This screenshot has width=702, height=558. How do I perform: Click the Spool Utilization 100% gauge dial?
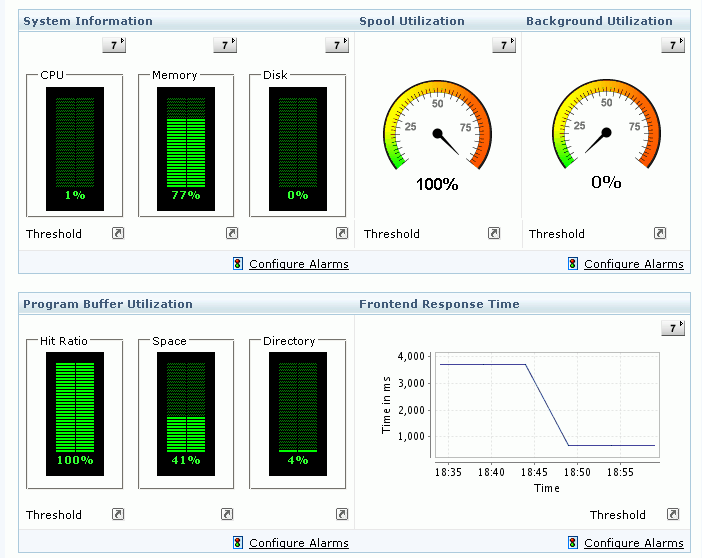pos(437,125)
